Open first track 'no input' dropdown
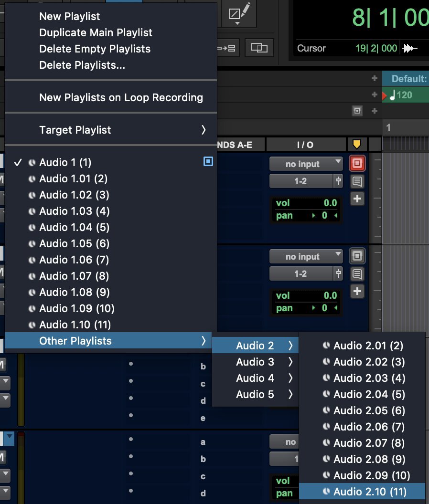Image resolution: width=429 pixels, height=504 pixels. 306,164
